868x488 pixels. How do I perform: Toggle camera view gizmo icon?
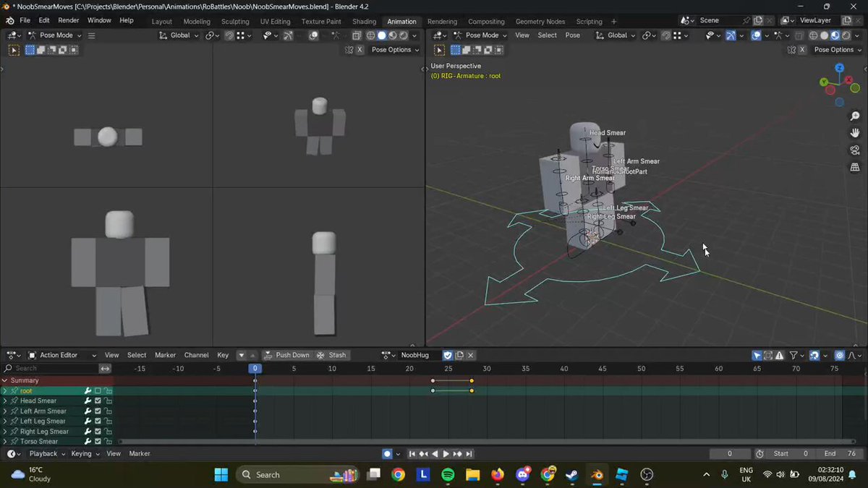click(x=855, y=150)
